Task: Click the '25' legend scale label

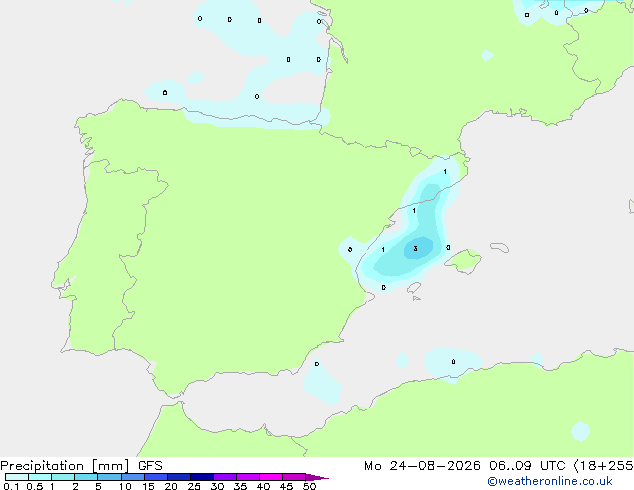Action: (194, 486)
